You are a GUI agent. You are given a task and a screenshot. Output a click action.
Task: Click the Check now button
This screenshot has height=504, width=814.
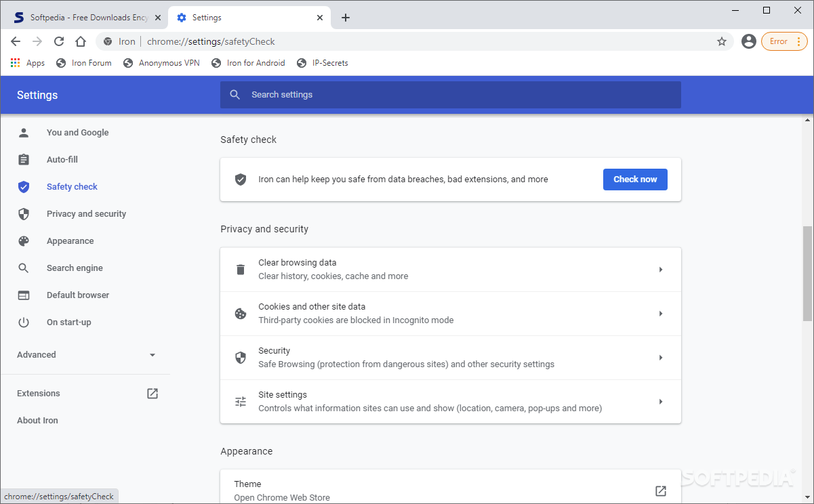(x=635, y=180)
